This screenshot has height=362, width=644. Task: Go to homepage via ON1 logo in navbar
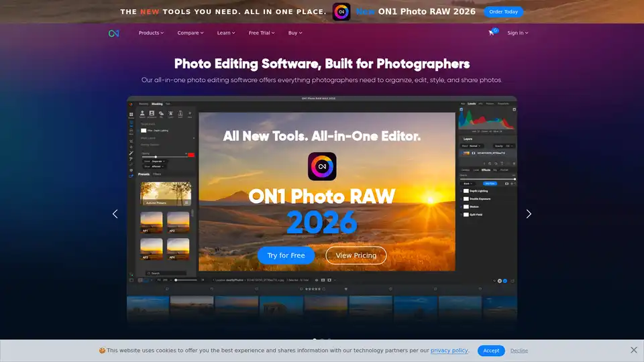click(114, 34)
